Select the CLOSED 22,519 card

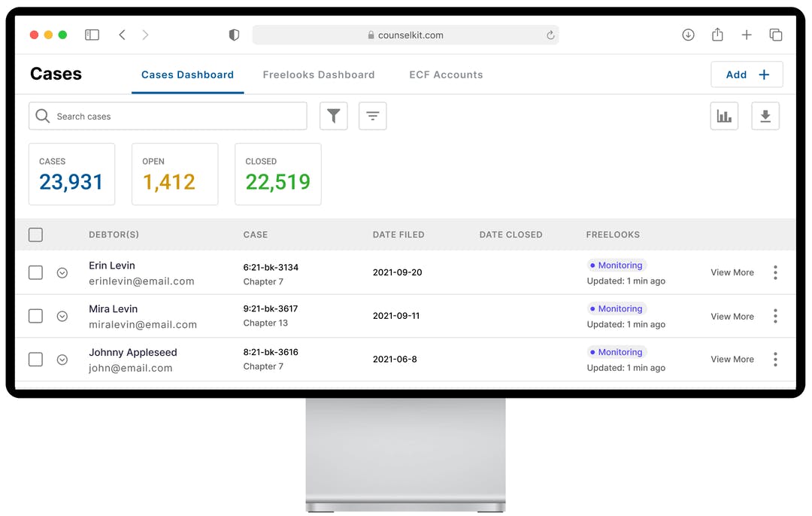pos(278,174)
